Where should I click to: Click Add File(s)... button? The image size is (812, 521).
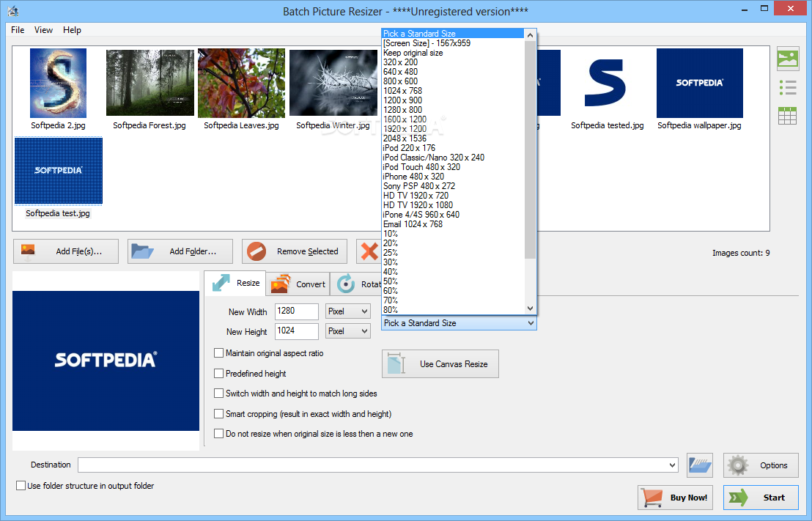coord(66,251)
